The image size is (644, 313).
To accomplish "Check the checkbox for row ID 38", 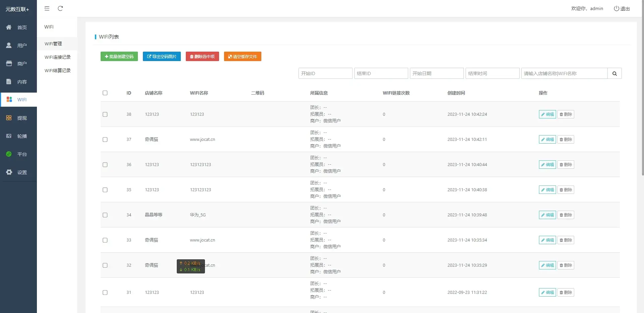I will coord(105,114).
